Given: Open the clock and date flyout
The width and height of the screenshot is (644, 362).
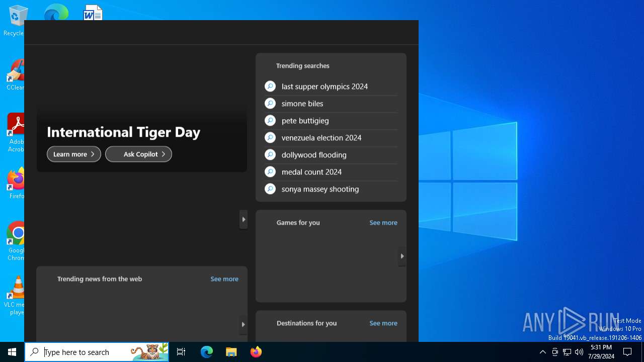Looking at the screenshot, I should click(601, 352).
